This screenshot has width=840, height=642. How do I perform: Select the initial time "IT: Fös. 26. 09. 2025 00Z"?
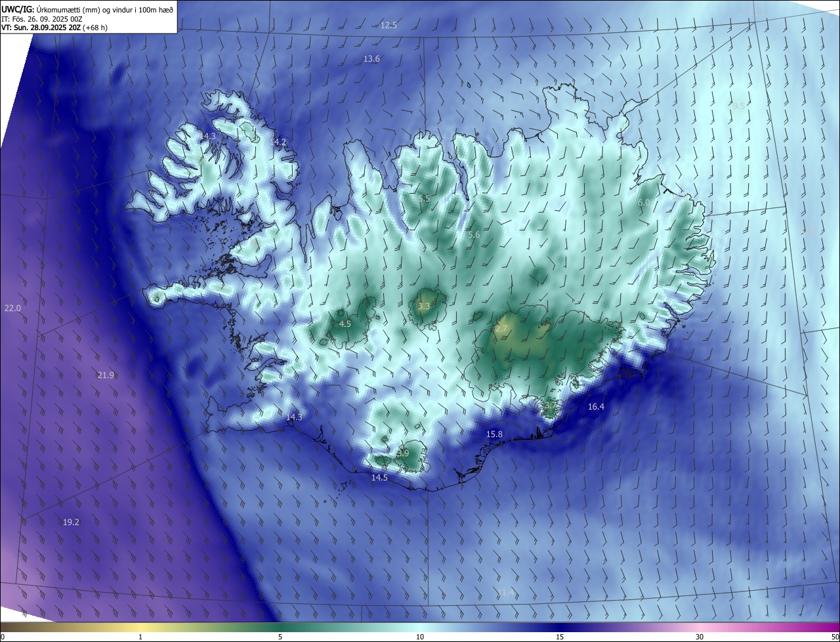point(42,19)
